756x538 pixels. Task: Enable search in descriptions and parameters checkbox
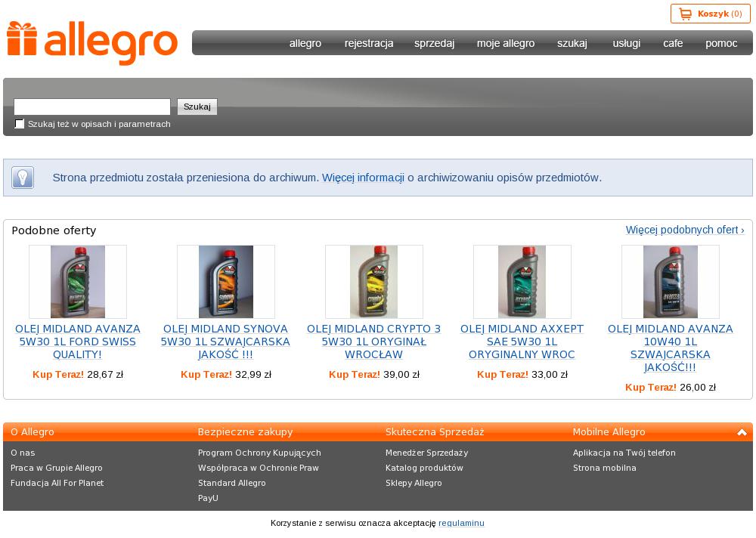pyautogui.click(x=20, y=124)
